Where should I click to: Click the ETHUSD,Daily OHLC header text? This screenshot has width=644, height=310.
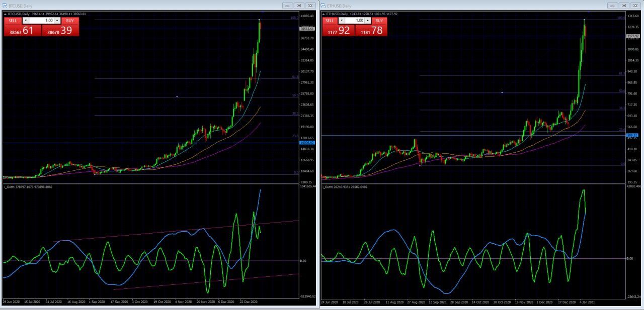(362, 14)
